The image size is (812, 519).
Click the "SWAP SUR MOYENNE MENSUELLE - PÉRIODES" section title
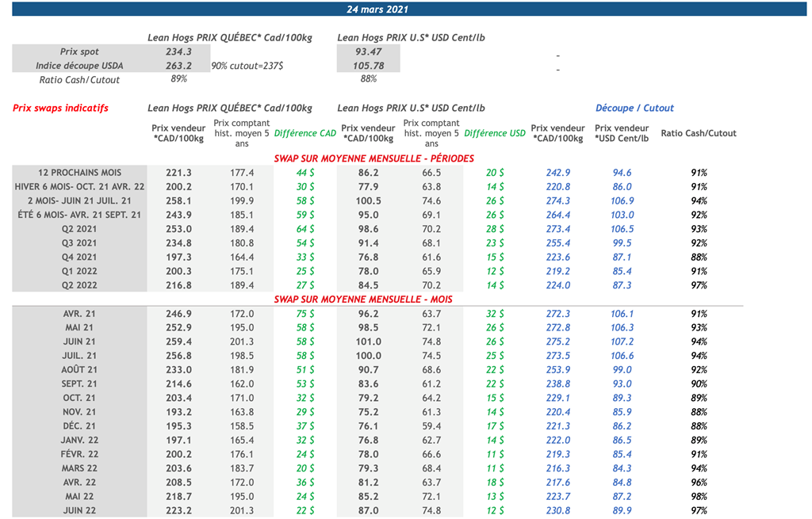[x=373, y=158]
